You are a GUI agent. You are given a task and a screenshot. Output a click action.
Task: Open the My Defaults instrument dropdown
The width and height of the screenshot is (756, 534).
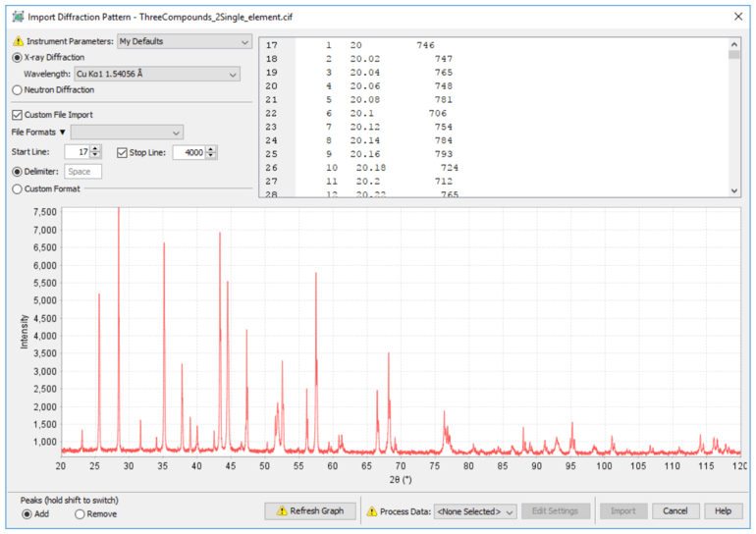[x=184, y=42]
